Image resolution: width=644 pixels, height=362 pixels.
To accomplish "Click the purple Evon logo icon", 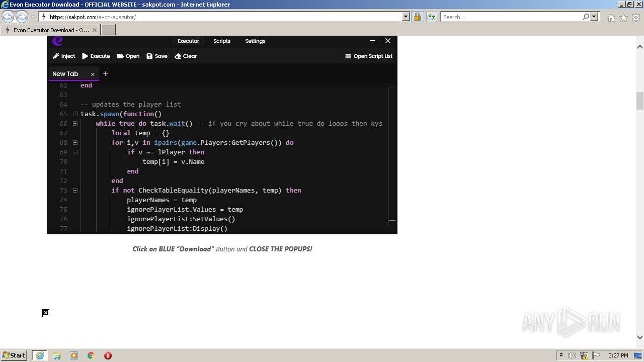I will (x=58, y=41).
